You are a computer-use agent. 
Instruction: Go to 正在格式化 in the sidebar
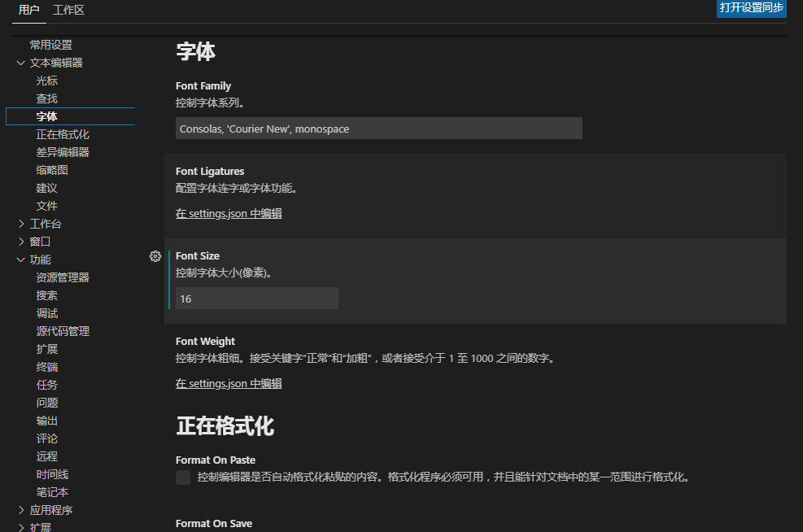pyautogui.click(x=63, y=134)
